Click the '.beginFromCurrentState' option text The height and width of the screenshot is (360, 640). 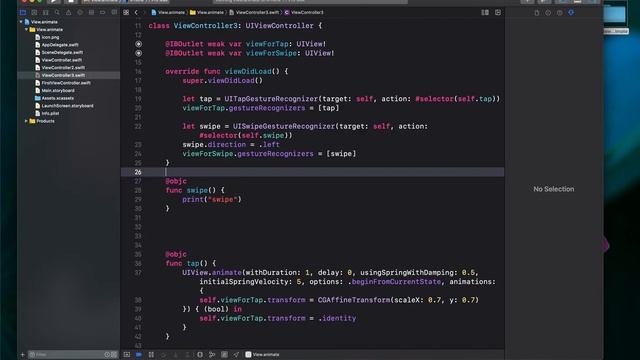(394, 282)
